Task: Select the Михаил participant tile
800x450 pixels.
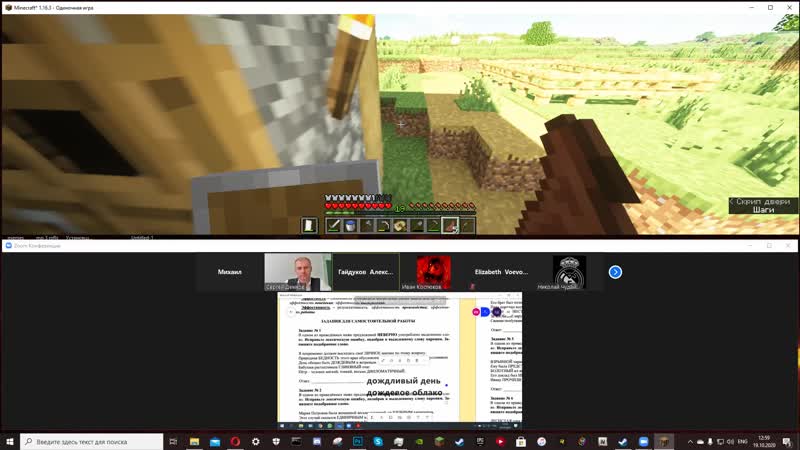Action: 230,272
